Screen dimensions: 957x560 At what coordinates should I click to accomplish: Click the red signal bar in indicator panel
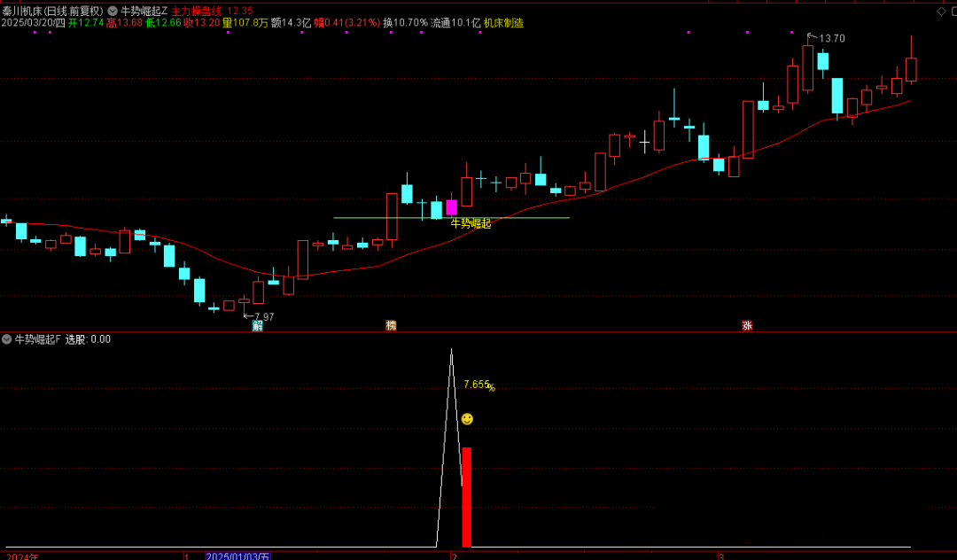coord(466,496)
